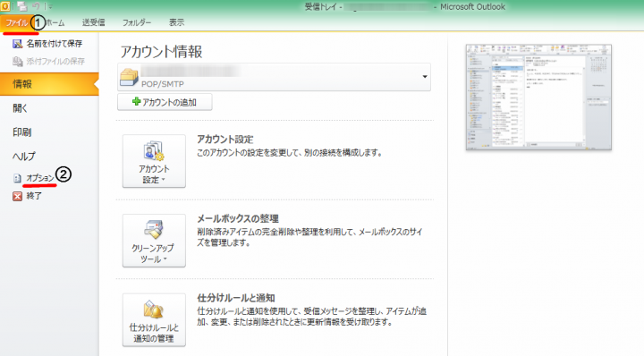The width and height of the screenshot is (644, 356).
Task: Click 仕分けルールと通知の管理 button
Action: click(x=154, y=320)
